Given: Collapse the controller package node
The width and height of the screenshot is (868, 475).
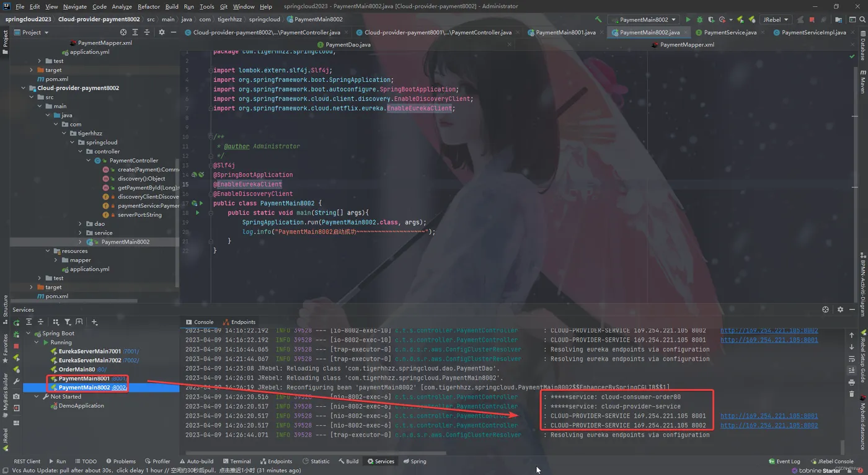Looking at the screenshot, I should [81, 151].
